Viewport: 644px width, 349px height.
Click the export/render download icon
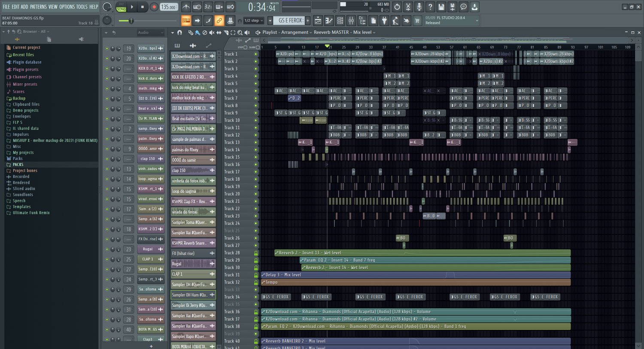tap(474, 7)
